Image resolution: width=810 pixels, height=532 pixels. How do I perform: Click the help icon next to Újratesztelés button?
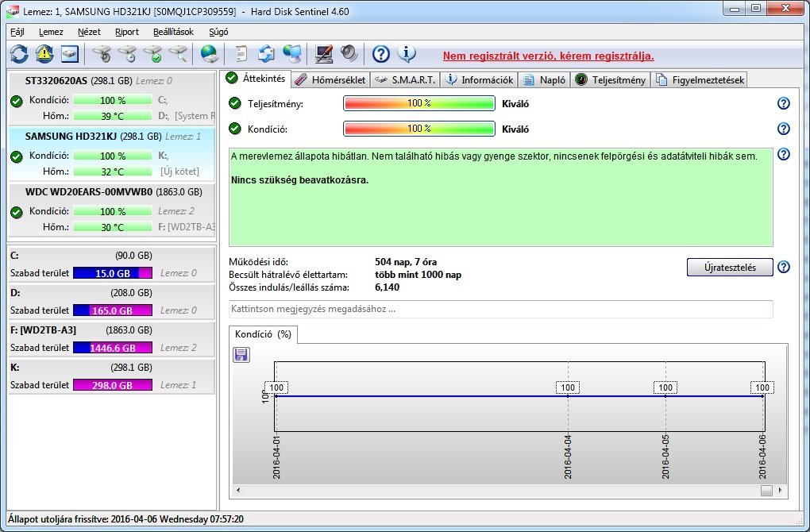[x=784, y=267]
